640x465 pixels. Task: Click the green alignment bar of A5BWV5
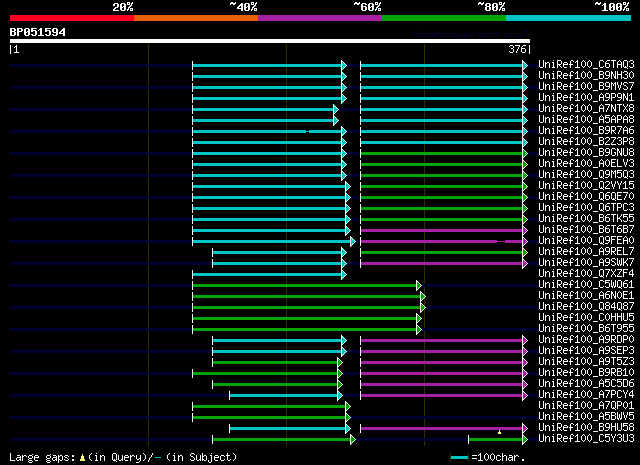[271, 418]
